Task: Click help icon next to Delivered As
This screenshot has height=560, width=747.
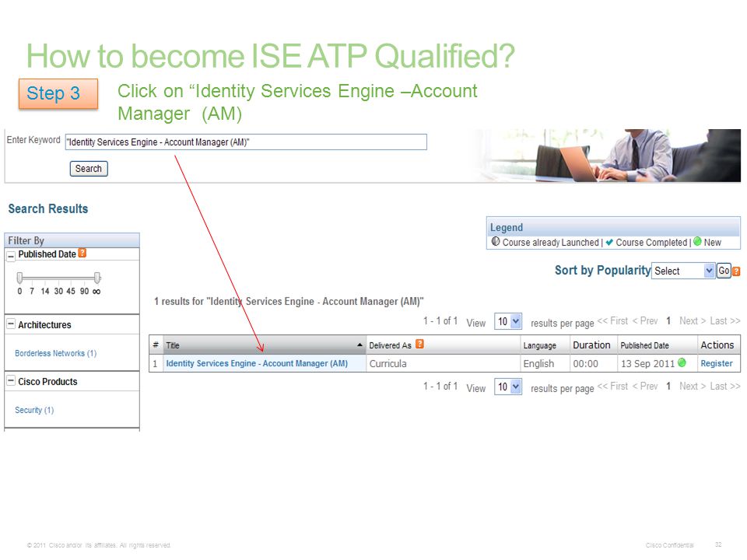Action: pos(419,344)
